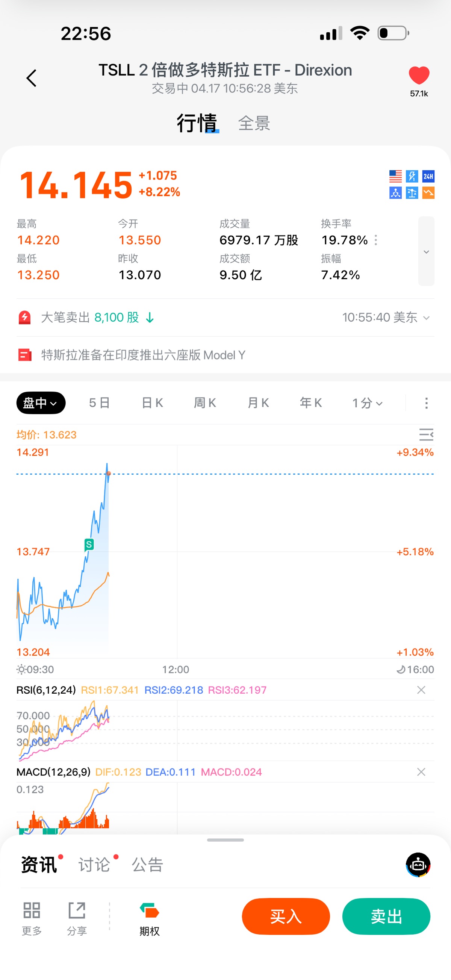Tap the back arrow icon
This screenshot has width=451, height=980.
click(32, 79)
